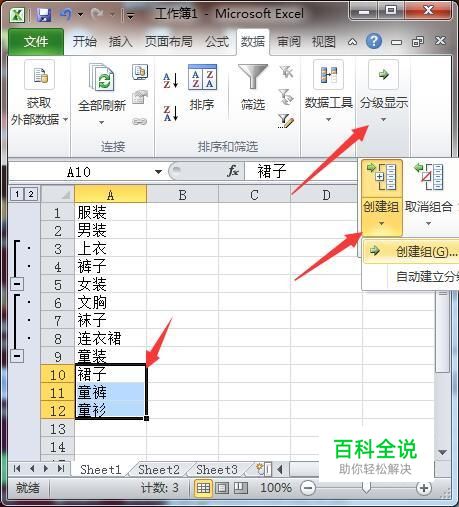Switch to the Home (开始) tab
Viewport: 459px width, 507px height.
click(84, 42)
